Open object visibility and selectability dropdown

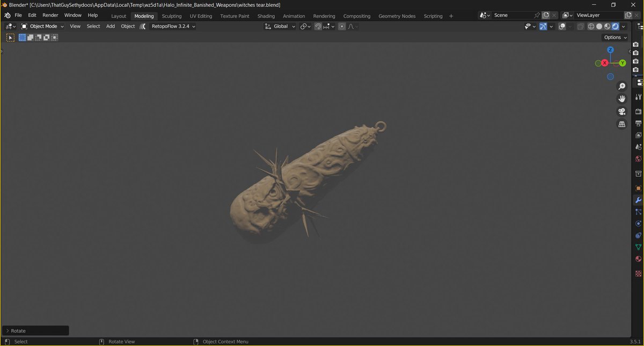coord(530,26)
